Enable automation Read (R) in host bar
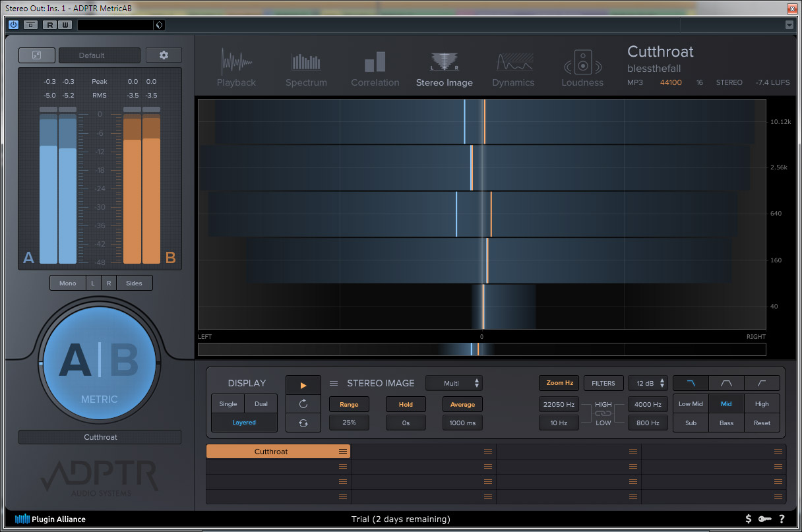802x532 pixels. 50,25
